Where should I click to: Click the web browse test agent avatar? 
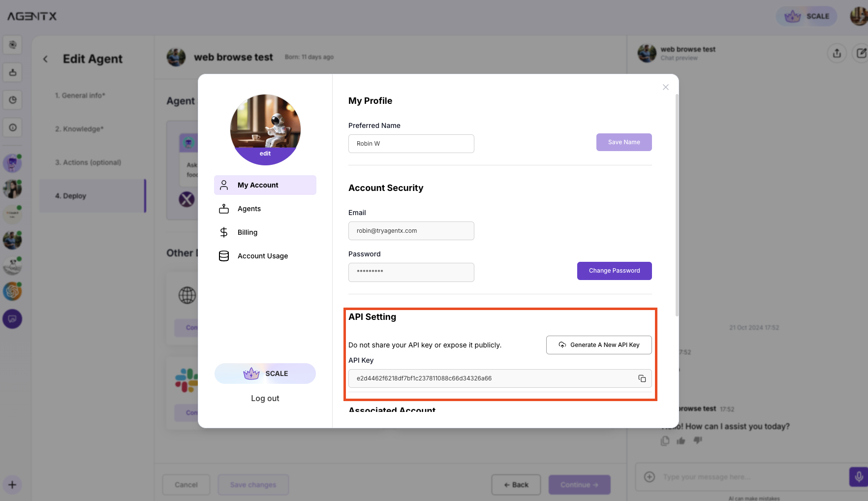pyautogui.click(x=176, y=57)
